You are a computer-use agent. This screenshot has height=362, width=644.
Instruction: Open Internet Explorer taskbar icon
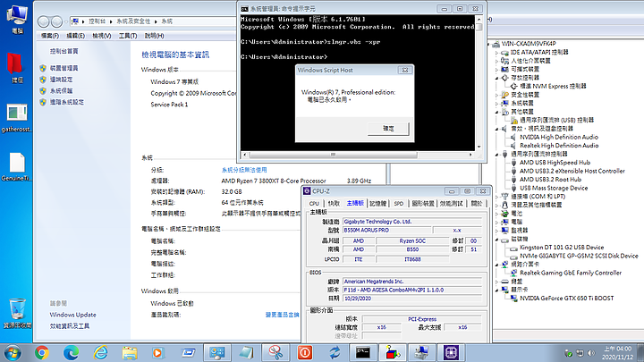(100, 352)
